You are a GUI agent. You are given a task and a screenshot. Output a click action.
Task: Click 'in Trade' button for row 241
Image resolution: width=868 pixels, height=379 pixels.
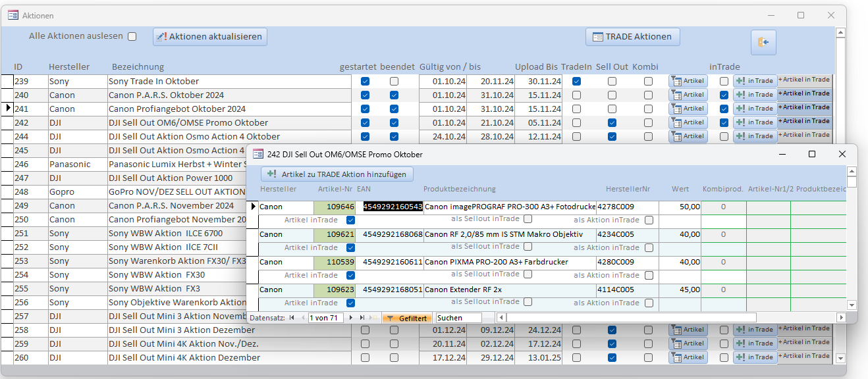755,109
